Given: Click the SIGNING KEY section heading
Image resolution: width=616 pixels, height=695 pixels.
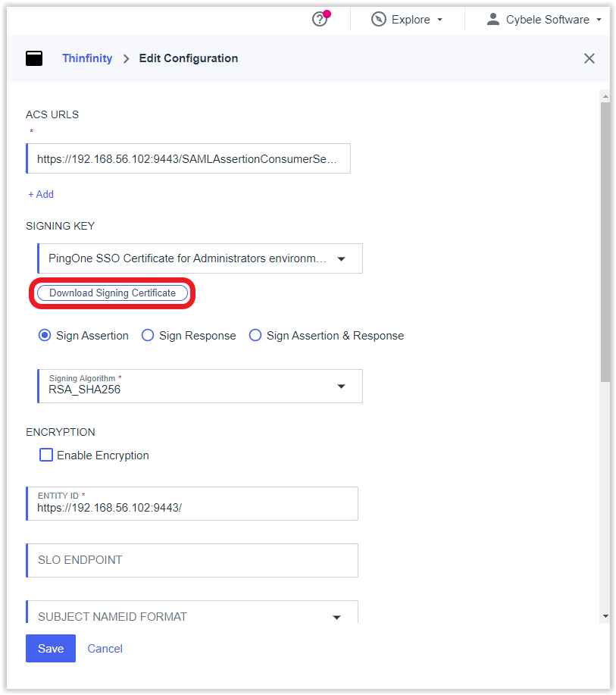Looking at the screenshot, I should coord(61,226).
